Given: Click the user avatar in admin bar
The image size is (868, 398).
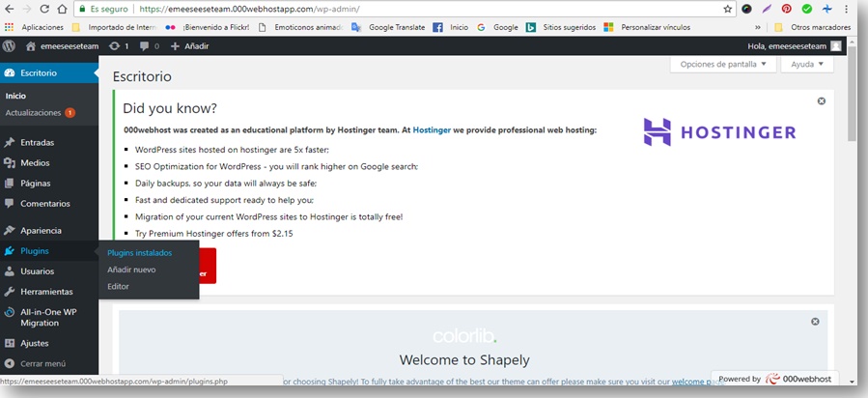Looking at the screenshot, I should 836,46.
